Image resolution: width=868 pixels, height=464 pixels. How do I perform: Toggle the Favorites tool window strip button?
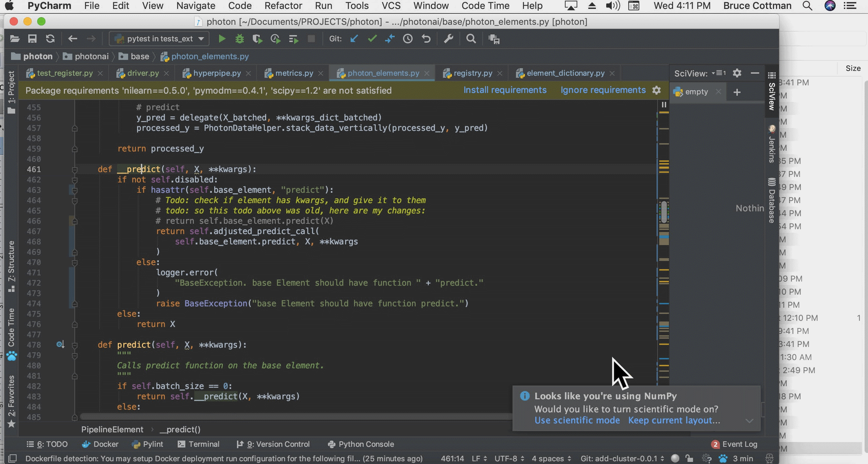(11, 401)
